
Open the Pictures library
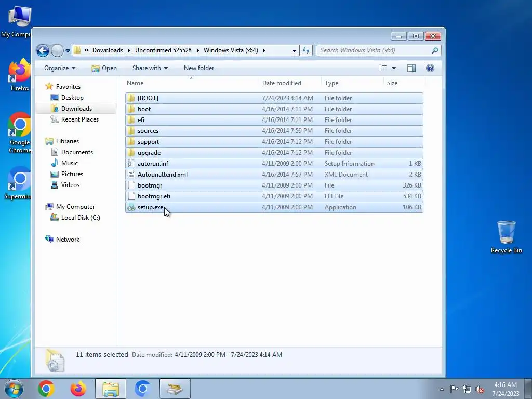click(x=72, y=174)
